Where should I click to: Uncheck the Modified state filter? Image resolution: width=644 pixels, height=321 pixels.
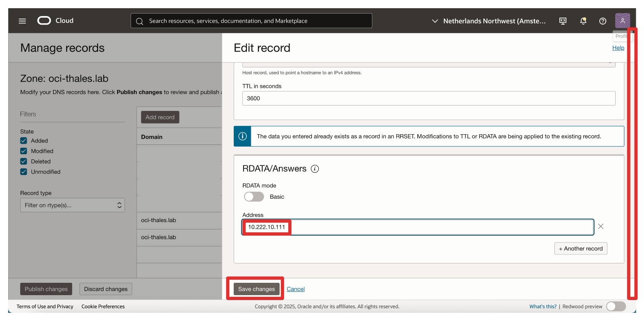[x=24, y=151]
